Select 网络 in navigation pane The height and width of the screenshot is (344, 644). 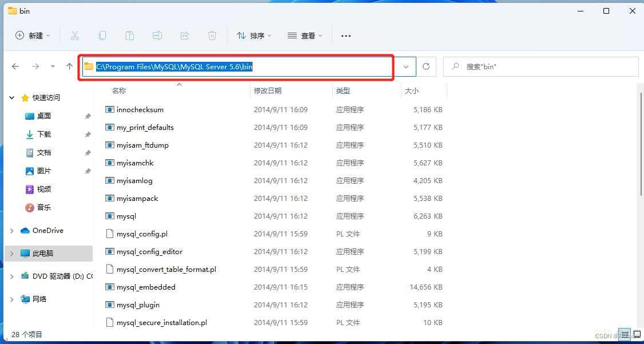[39, 299]
